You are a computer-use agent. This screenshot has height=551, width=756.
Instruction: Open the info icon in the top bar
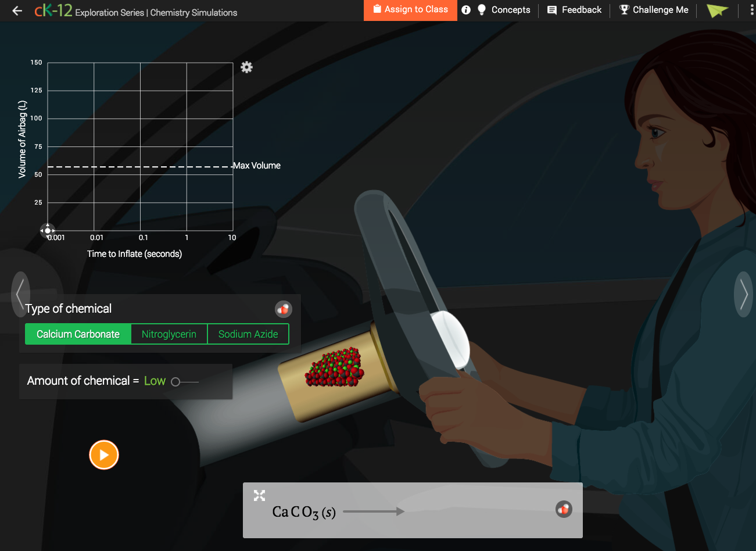click(466, 10)
